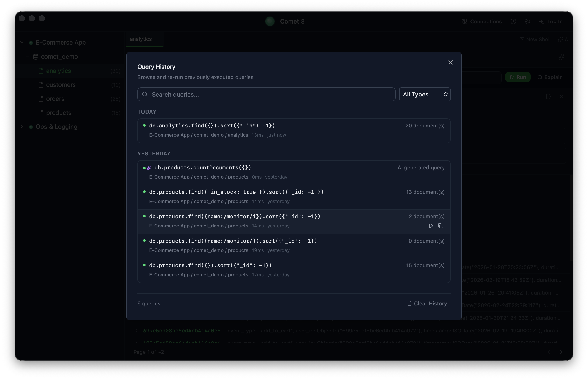Screen dimensions: 588x379
Task: Open a New Shell with the terminal icon
Action: tap(522, 39)
